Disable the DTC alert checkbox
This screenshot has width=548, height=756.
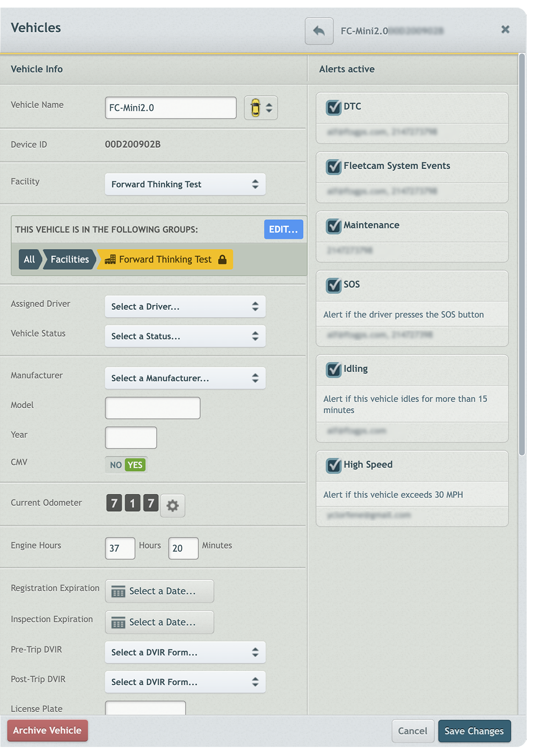[x=333, y=107]
